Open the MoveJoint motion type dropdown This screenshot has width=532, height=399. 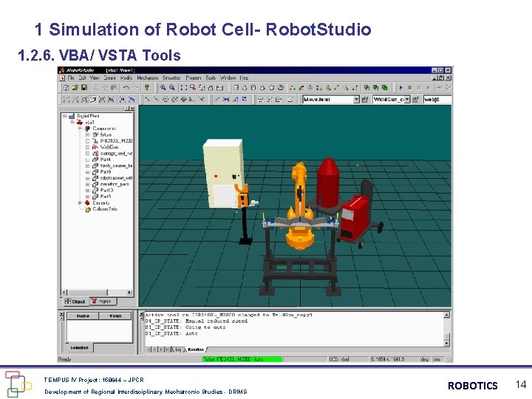(x=356, y=100)
